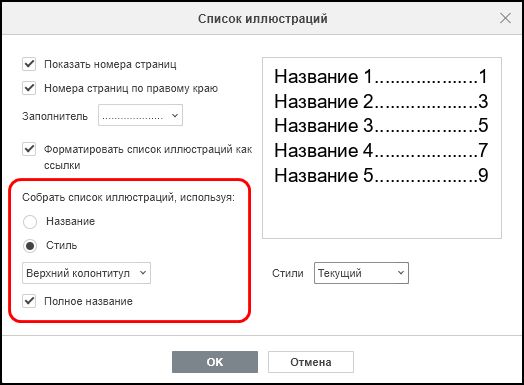Click the Заполнитель label
The image size is (524, 385).
(55, 116)
